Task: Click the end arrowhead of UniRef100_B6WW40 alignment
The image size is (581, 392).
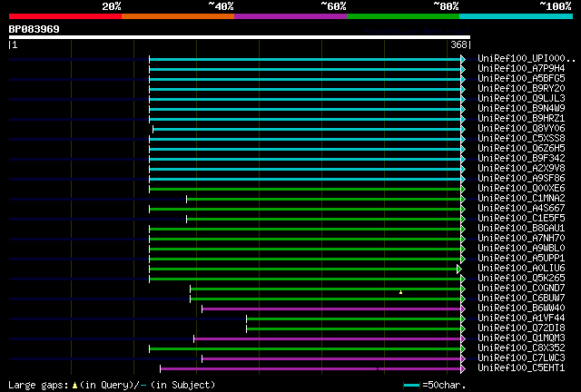Action: (463, 309)
